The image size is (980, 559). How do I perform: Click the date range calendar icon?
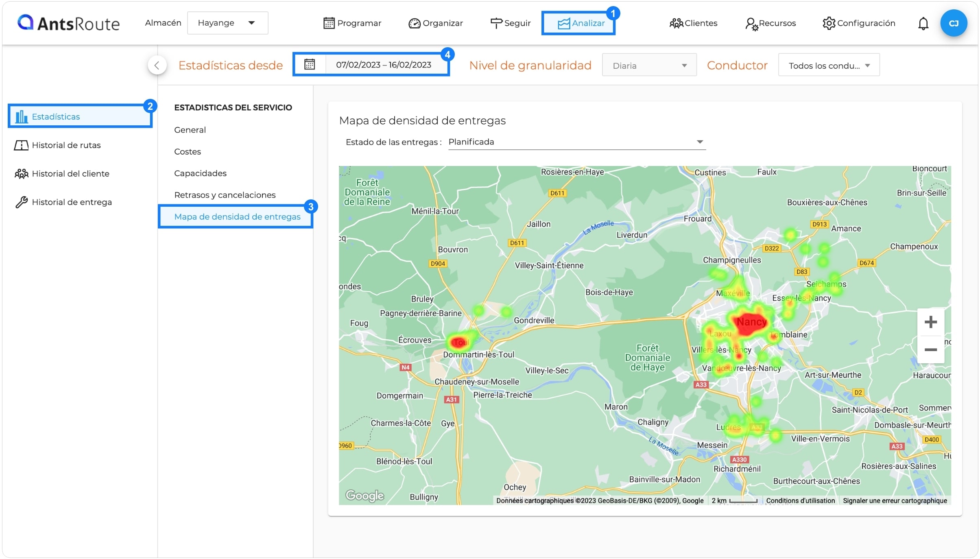point(310,64)
